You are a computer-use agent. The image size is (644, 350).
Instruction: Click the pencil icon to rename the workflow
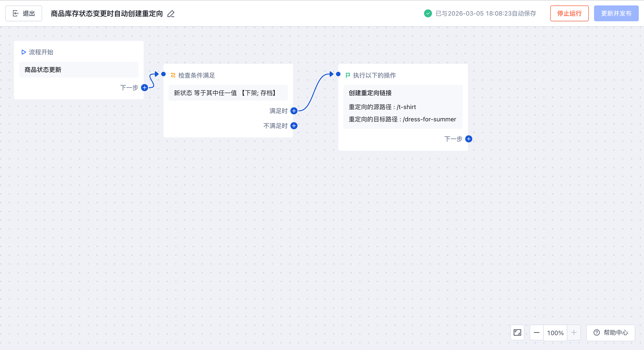coord(171,14)
